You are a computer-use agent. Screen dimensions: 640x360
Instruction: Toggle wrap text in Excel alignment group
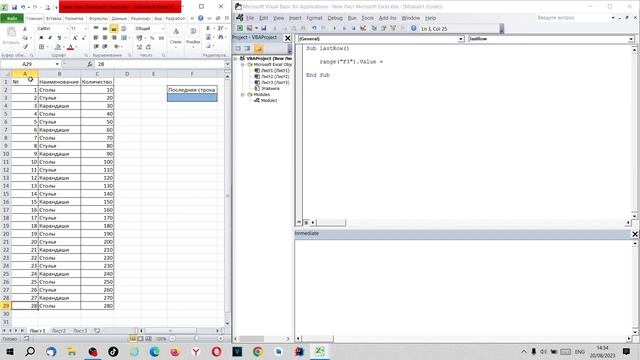pos(124,29)
